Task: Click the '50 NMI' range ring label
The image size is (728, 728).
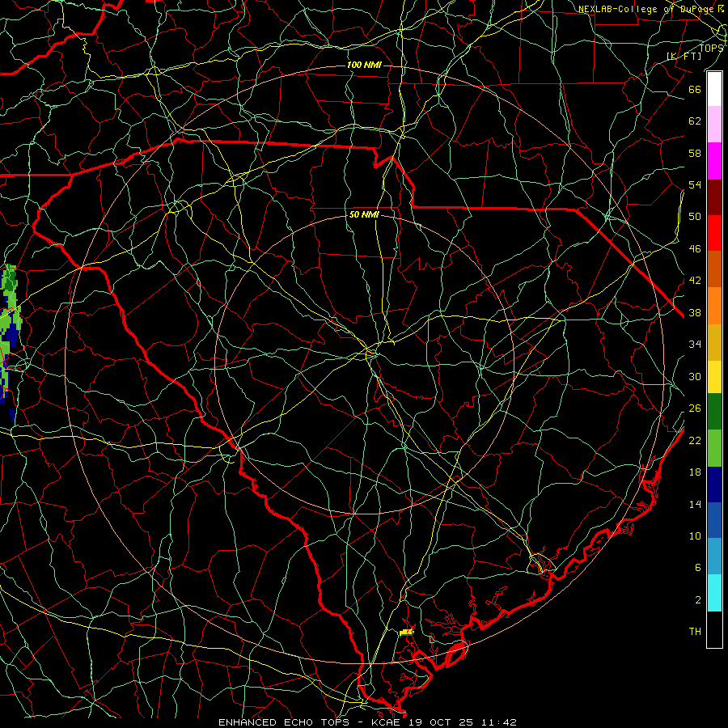Action: pos(364,214)
